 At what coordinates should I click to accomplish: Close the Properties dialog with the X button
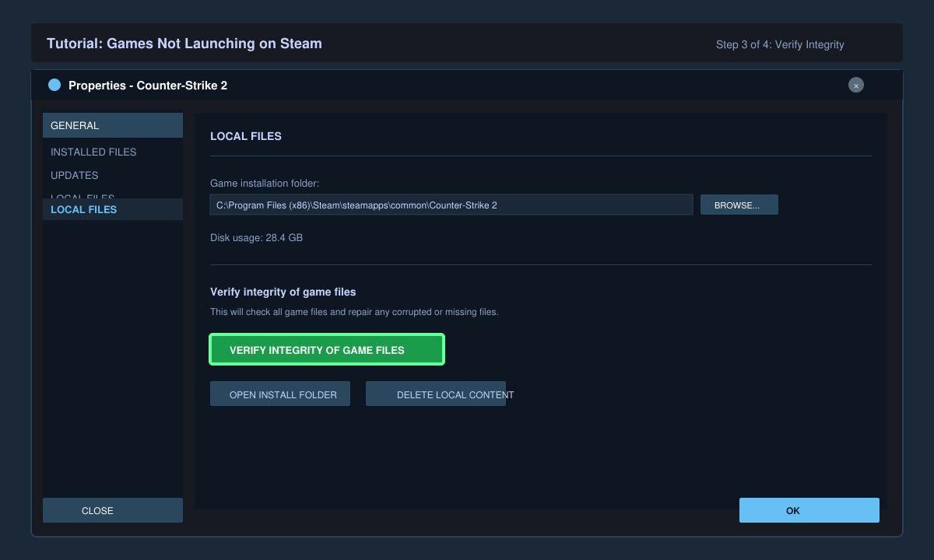click(x=856, y=85)
